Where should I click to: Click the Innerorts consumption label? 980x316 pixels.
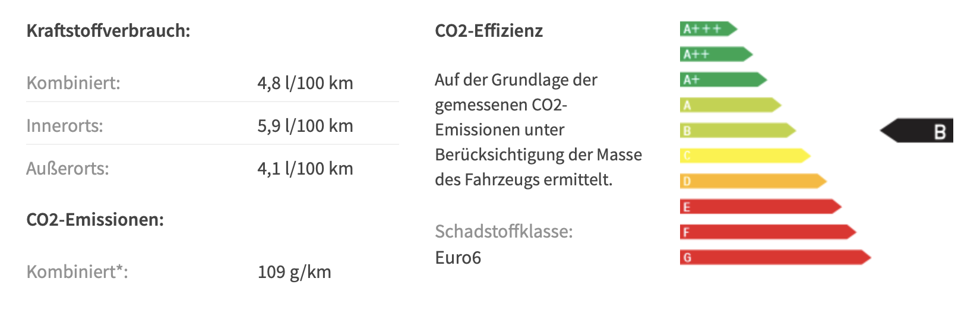(65, 125)
